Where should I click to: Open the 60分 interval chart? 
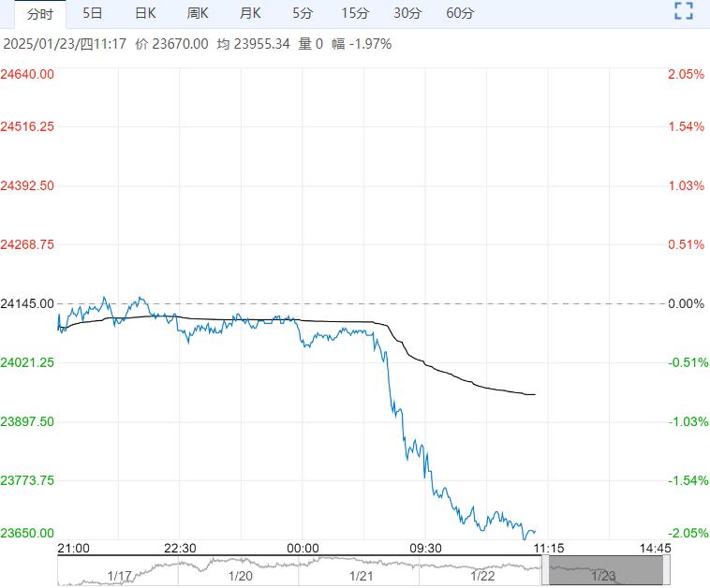[x=460, y=13]
